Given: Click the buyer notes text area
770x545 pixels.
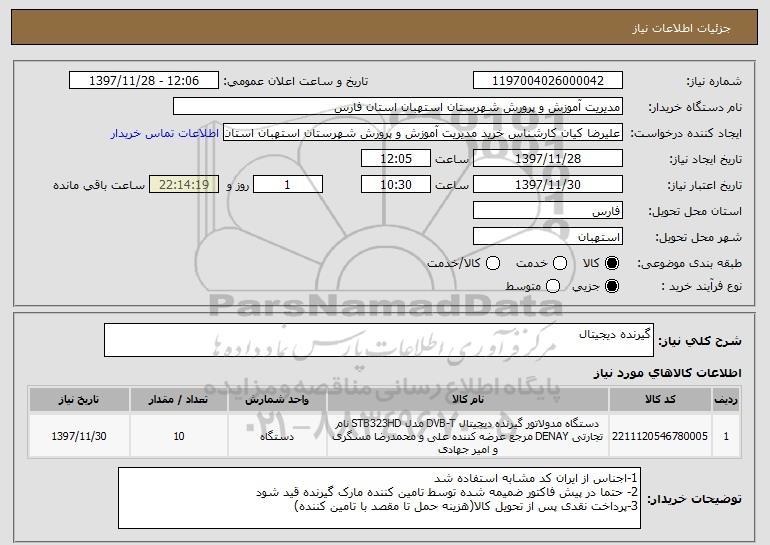Looking at the screenshot, I should [x=379, y=498].
